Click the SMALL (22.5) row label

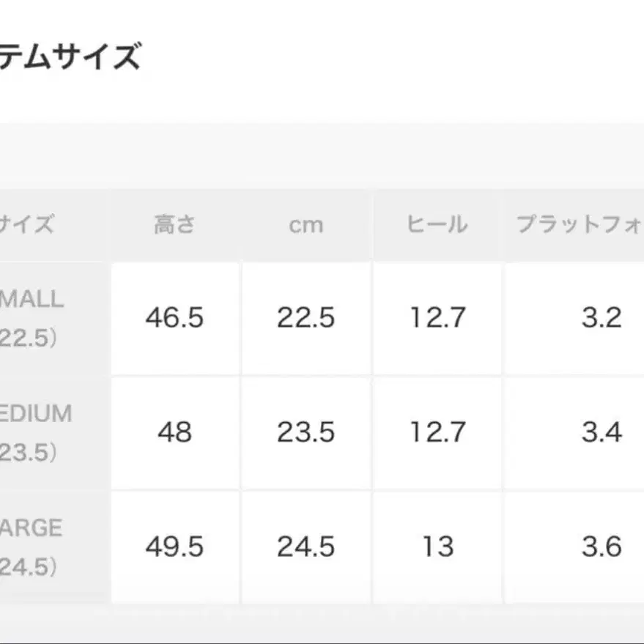[31, 318]
